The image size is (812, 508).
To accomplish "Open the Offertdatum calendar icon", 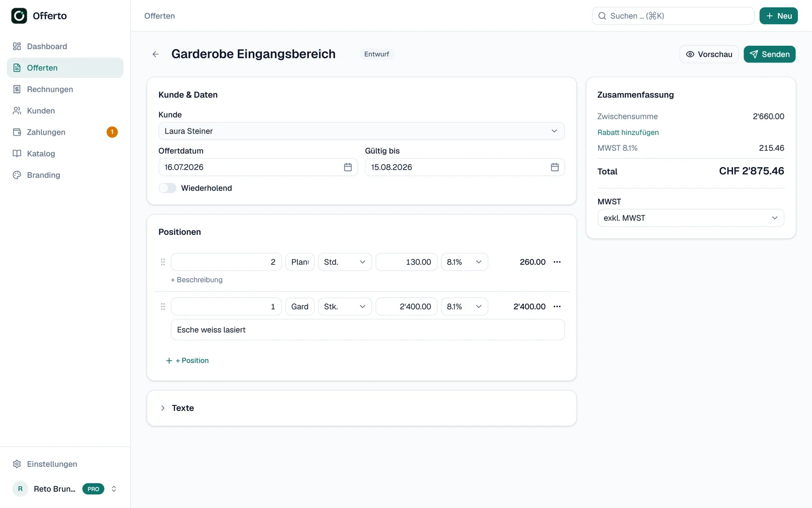I will [x=348, y=167].
